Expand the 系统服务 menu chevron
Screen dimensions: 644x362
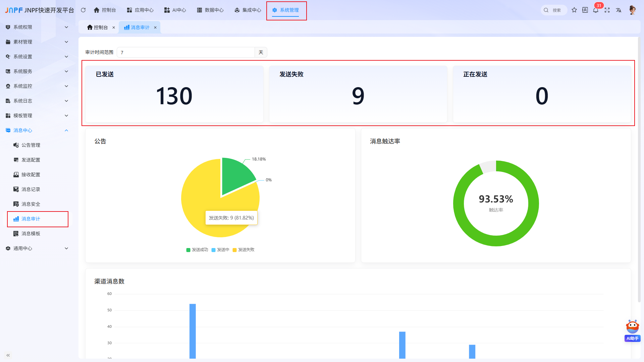(66, 71)
